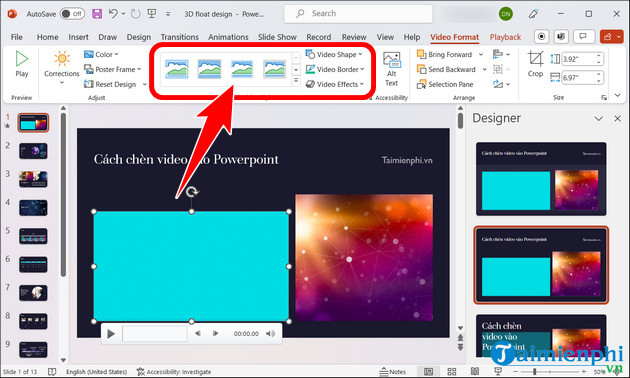The image size is (630, 378).
Task: Switch to the Transitions tab
Action: [180, 37]
